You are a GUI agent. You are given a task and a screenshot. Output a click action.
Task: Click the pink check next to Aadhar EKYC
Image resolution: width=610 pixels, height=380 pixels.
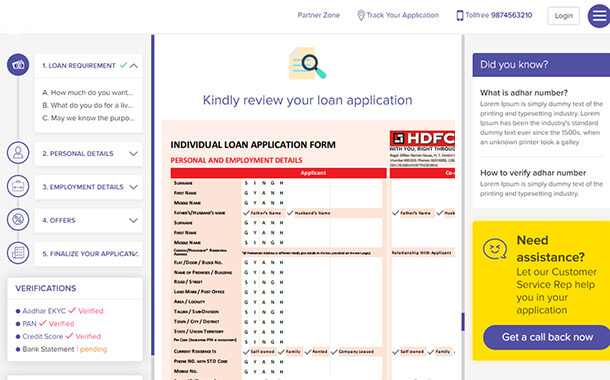tap(72, 310)
